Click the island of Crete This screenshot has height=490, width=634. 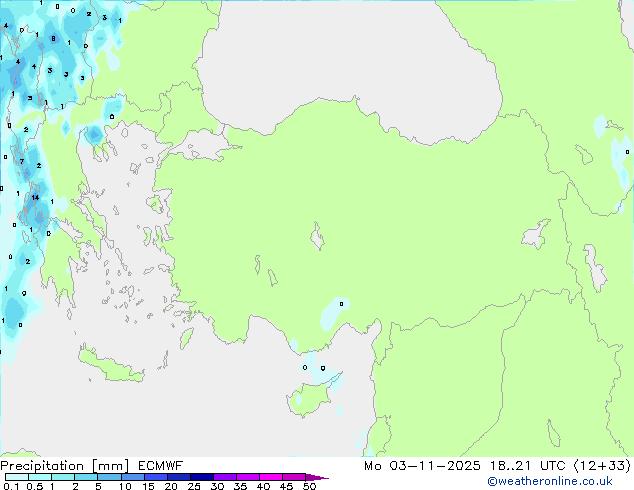110,366
